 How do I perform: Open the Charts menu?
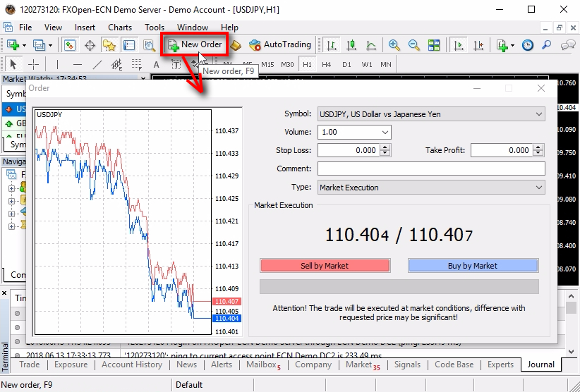pyautogui.click(x=120, y=27)
